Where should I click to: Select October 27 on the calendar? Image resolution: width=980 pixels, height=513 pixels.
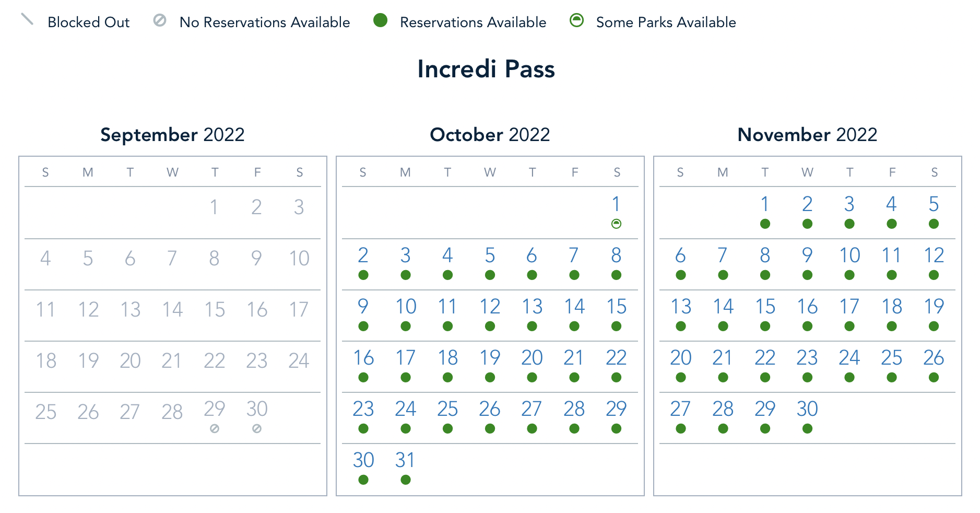(x=532, y=409)
